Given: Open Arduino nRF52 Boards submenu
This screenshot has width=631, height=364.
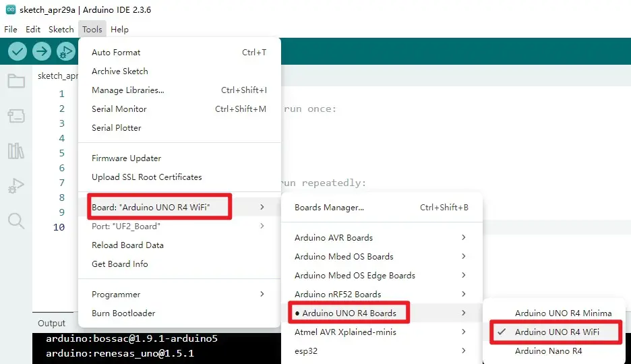Looking at the screenshot, I should 382,295.
